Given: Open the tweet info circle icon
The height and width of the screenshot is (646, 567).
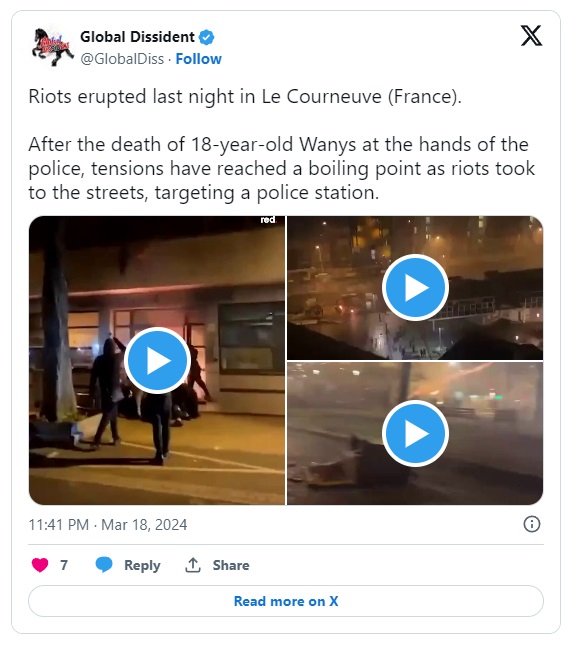Looking at the screenshot, I should point(532,524).
